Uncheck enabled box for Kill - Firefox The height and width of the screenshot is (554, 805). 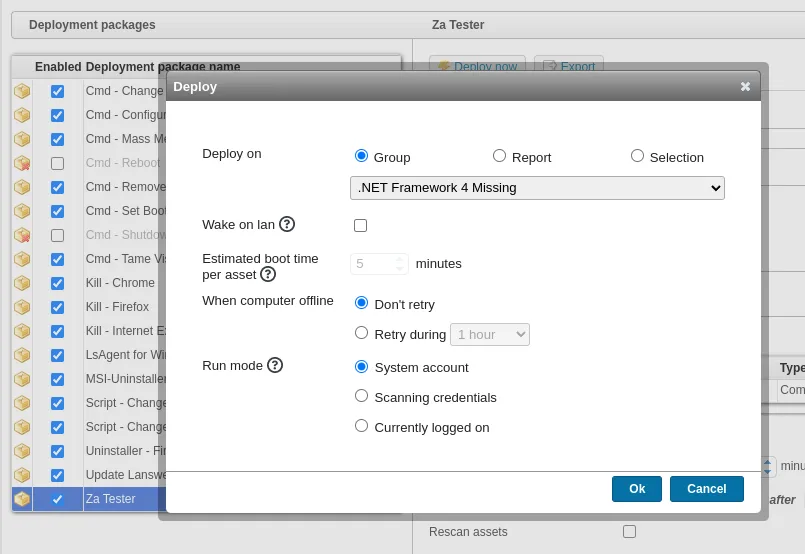58,307
